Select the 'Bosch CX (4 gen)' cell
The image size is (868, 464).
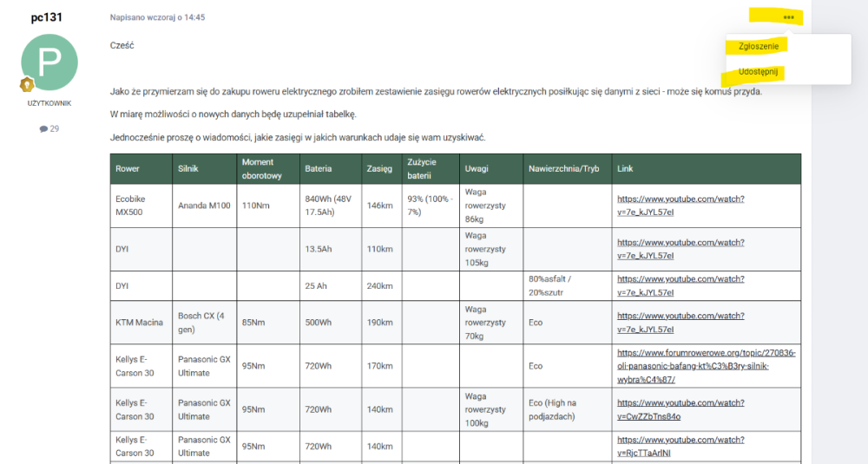[x=204, y=323]
